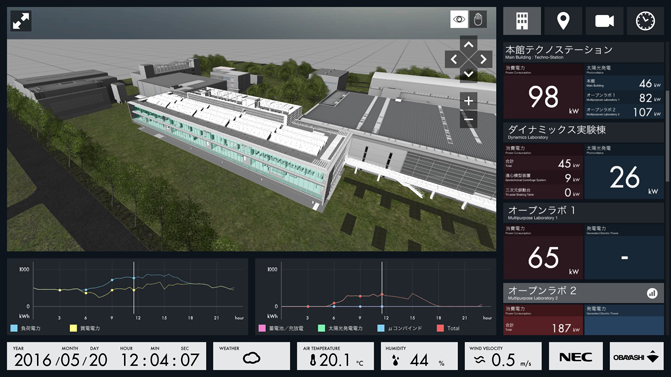Toggle the eye view mode

(459, 19)
